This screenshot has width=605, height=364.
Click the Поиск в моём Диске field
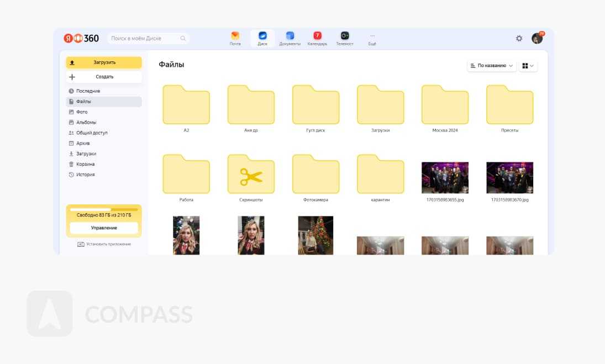click(145, 38)
